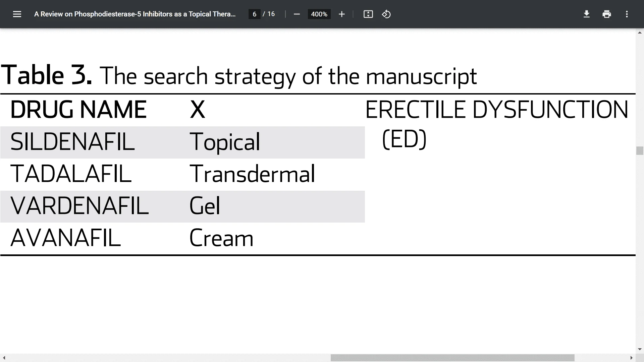Click the 'AVANAFIL' cell

click(x=65, y=238)
